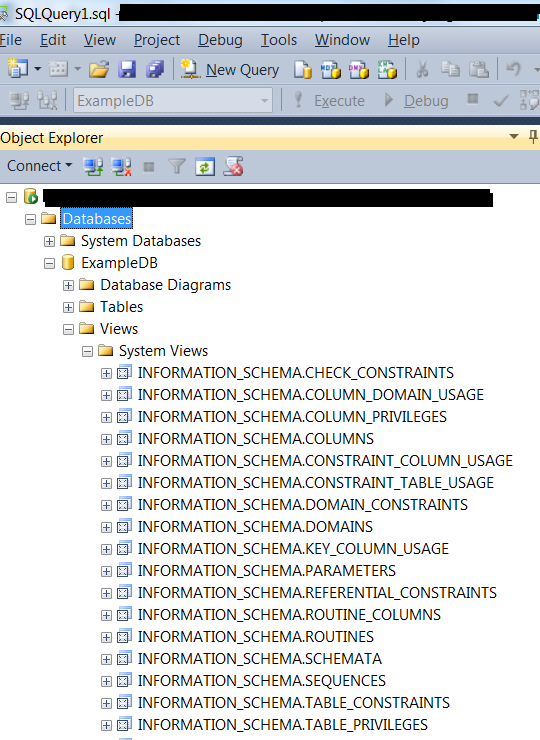
Task: Collapse the Databases folder
Action: pos(30,219)
